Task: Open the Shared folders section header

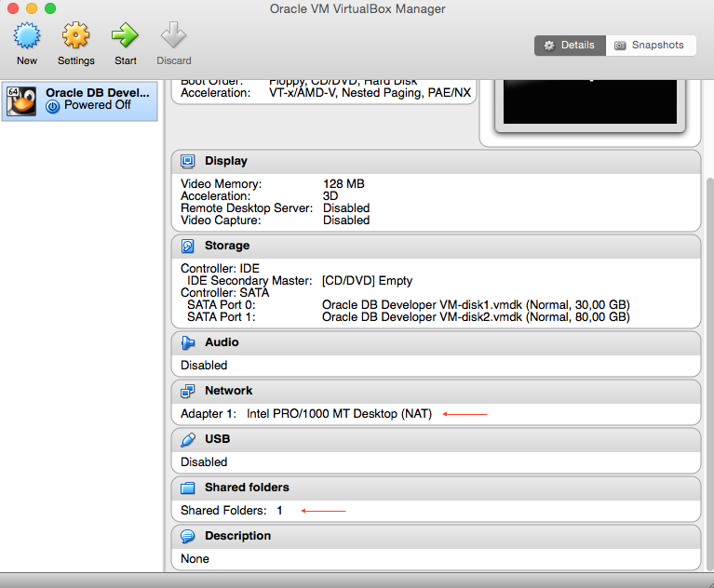Action: [x=436, y=488]
